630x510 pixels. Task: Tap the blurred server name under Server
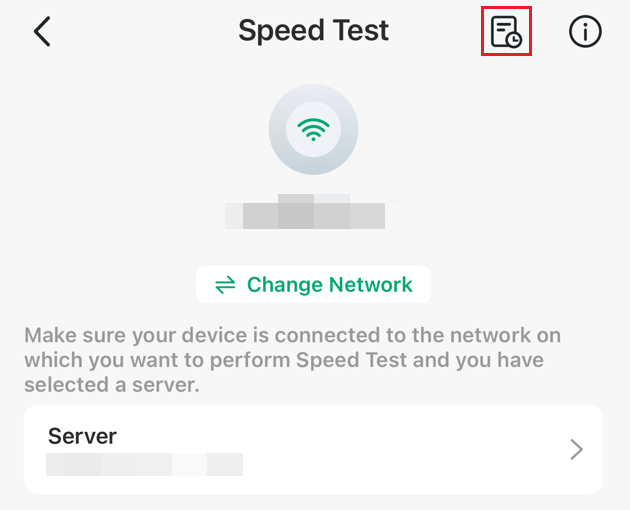coord(145,464)
